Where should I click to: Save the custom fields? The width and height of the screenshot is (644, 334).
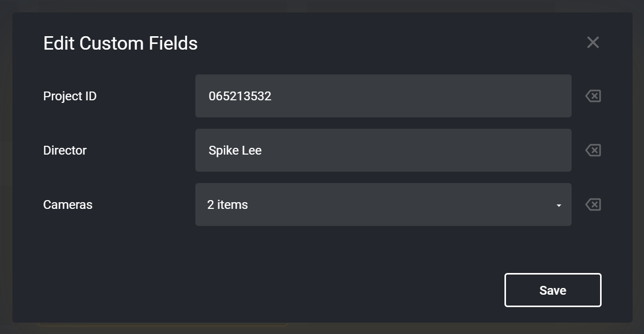553,290
